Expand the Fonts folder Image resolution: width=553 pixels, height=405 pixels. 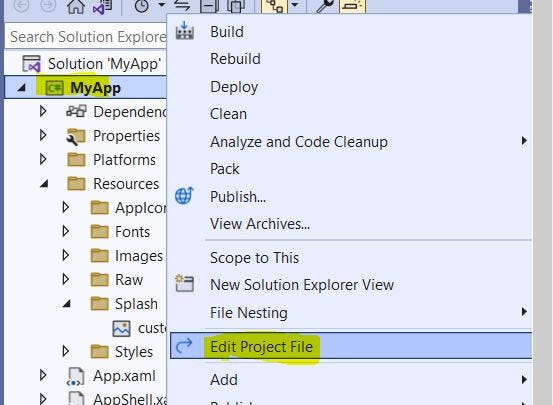click(66, 231)
